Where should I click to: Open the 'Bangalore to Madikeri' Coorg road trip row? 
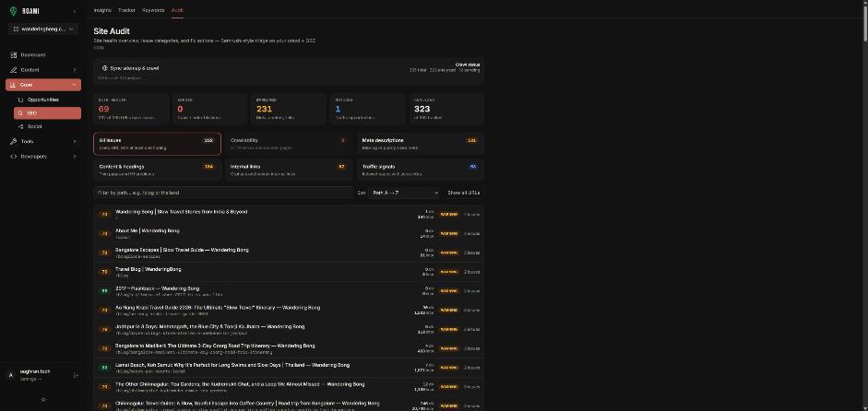[x=289, y=348]
